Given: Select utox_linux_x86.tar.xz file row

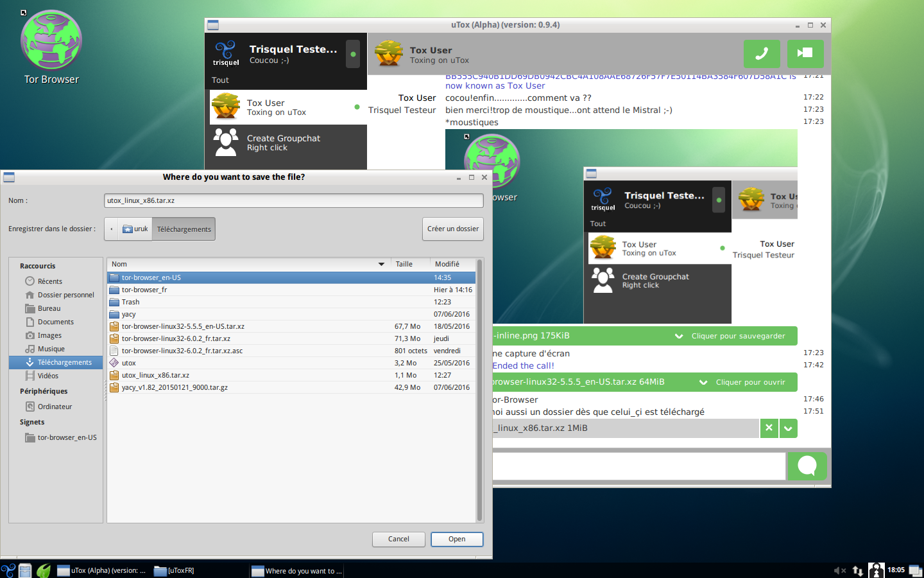Looking at the screenshot, I should (x=291, y=375).
